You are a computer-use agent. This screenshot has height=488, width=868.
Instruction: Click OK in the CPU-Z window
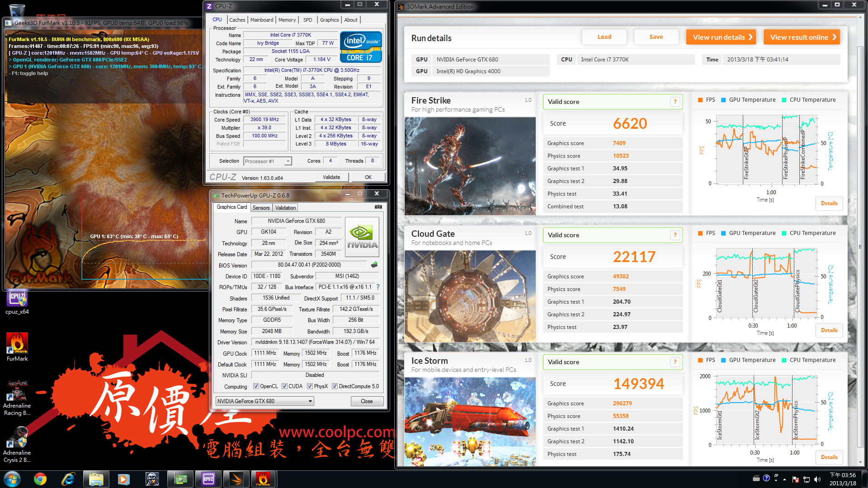368,177
